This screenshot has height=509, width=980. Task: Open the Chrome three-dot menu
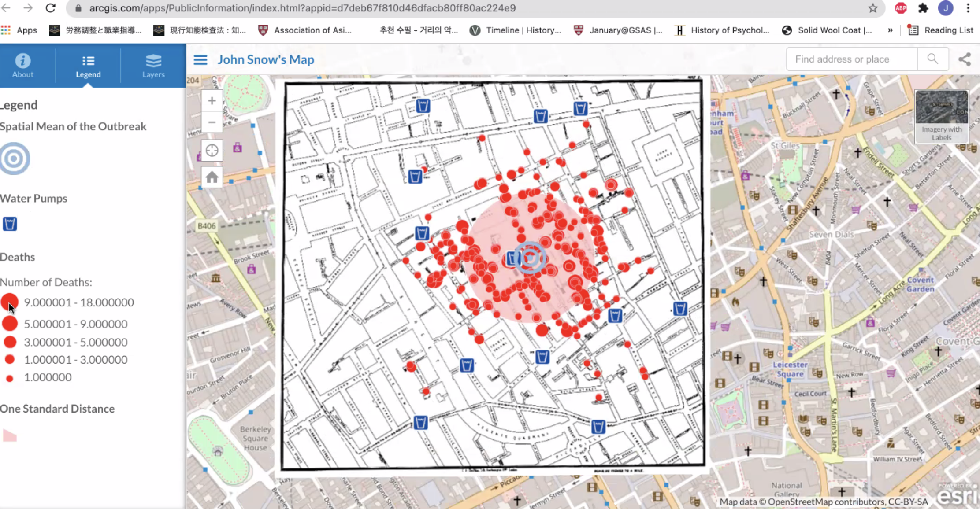click(x=968, y=8)
